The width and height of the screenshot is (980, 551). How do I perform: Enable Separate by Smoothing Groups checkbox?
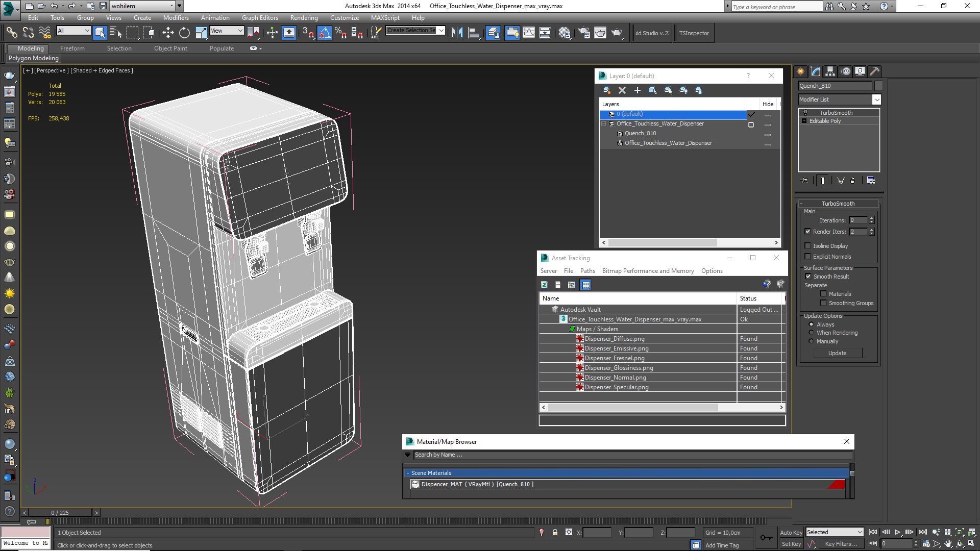[x=823, y=303]
